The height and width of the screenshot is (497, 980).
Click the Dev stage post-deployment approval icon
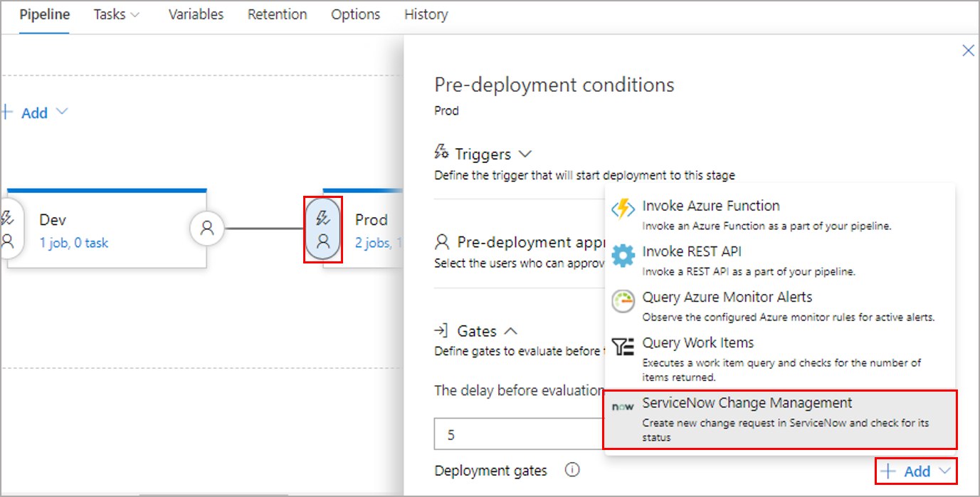(x=206, y=229)
